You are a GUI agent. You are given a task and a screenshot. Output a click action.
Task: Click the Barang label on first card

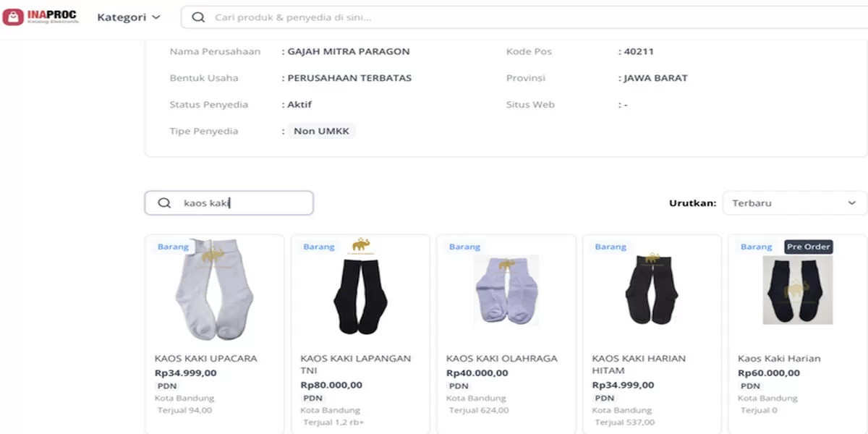tap(173, 247)
